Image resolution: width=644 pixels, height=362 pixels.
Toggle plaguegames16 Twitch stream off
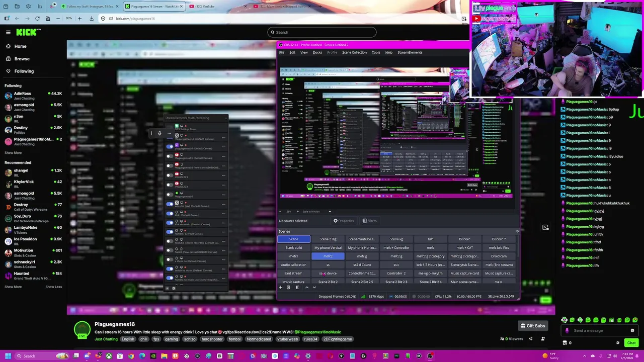(x=170, y=146)
